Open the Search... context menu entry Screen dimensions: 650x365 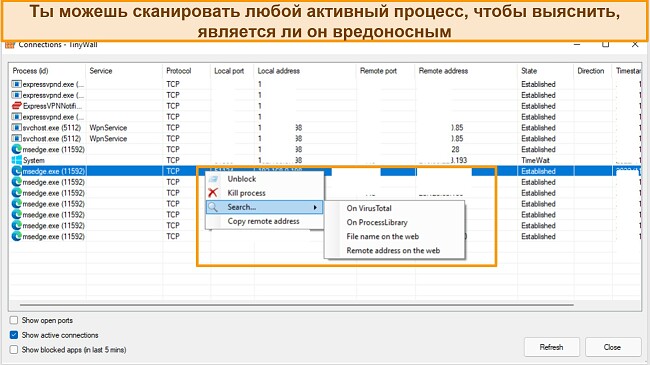point(264,207)
